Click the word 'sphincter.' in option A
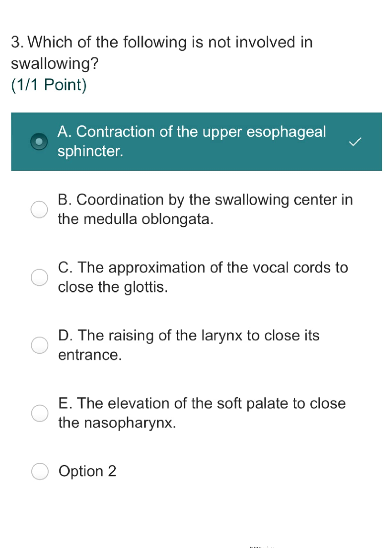 pos(90,151)
